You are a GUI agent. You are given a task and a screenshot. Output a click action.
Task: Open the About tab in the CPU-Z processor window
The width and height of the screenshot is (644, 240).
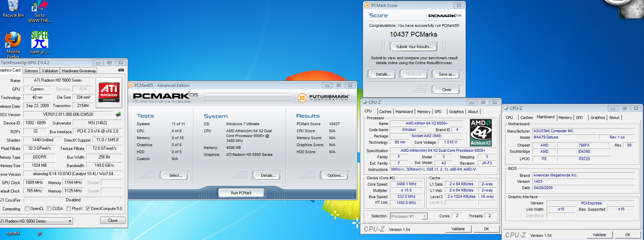tap(473, 112)
